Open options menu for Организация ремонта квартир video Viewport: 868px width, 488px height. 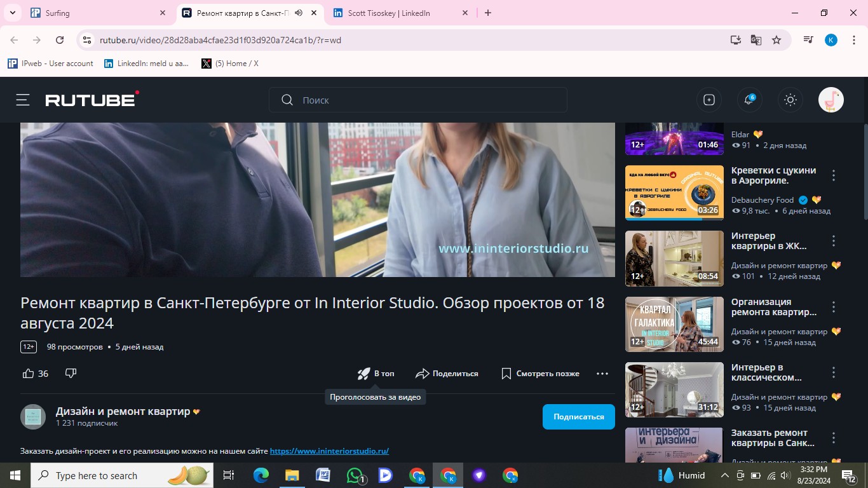click(x=834, y=307)
